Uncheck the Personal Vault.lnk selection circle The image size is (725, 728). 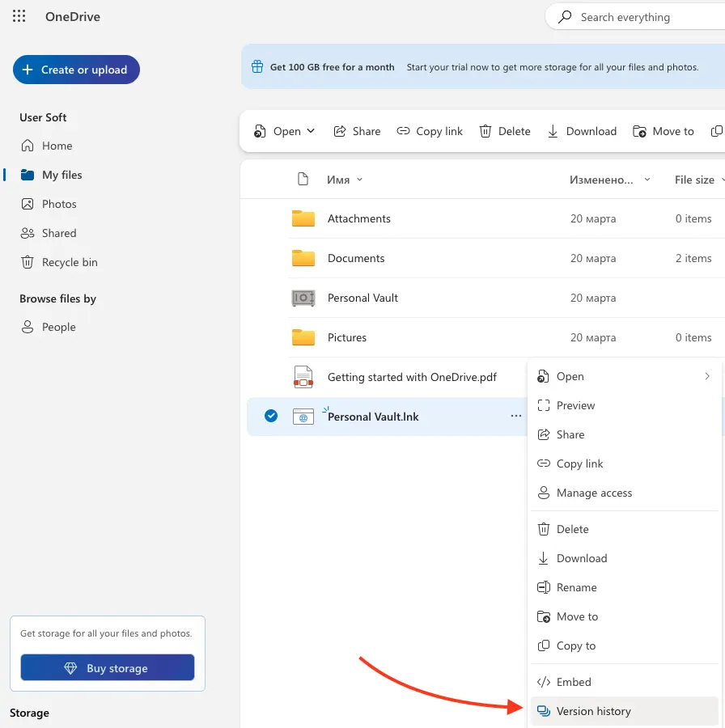pos(271,416)
